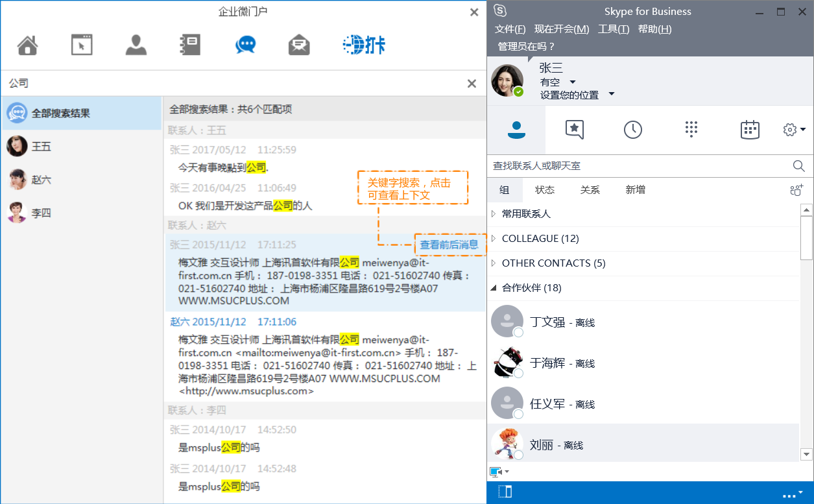
Task: Select the home icon in 企业微门户
Action: coord(27,45)
